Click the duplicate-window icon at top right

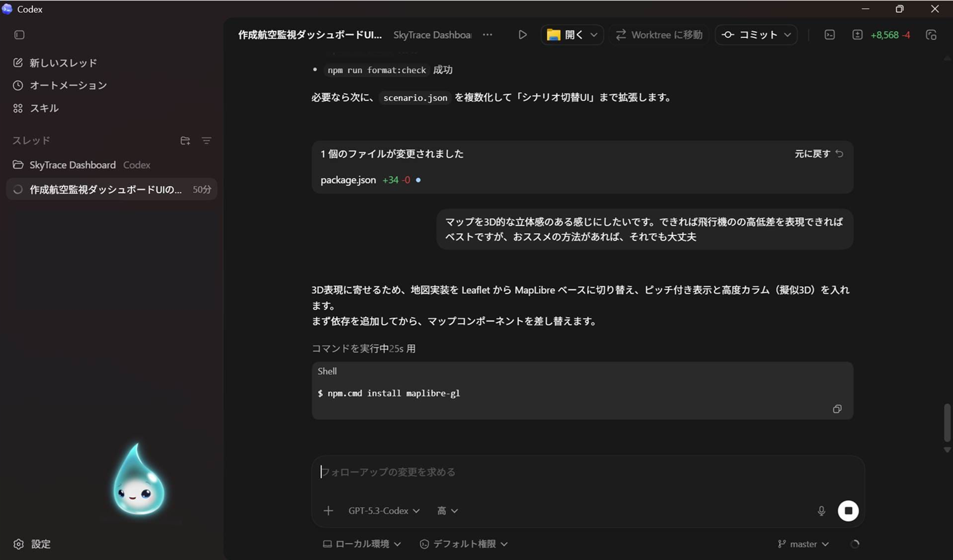click(x=931, y=35)
